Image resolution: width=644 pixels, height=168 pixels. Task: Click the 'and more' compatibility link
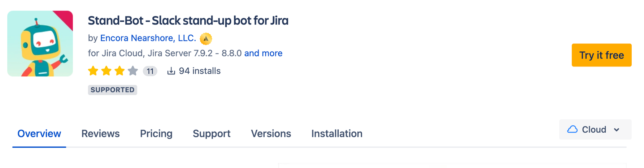pyautogui.click(x=263, y=53)
